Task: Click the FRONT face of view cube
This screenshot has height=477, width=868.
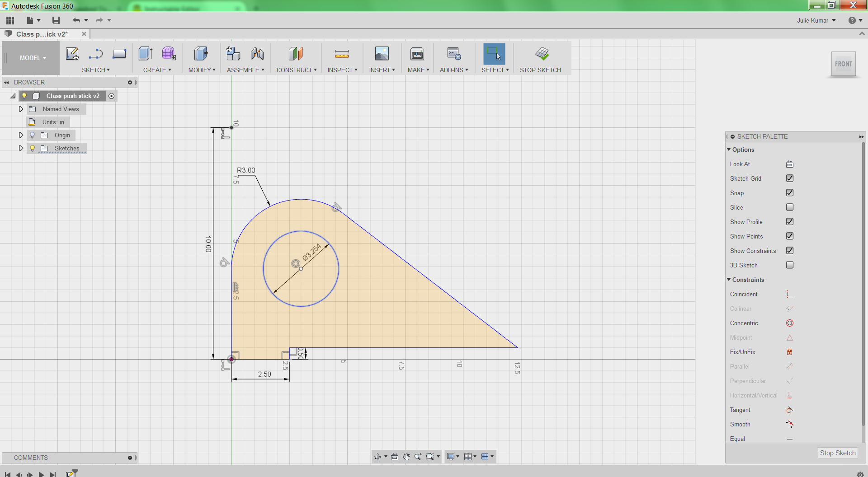Action: pos(844,64)
